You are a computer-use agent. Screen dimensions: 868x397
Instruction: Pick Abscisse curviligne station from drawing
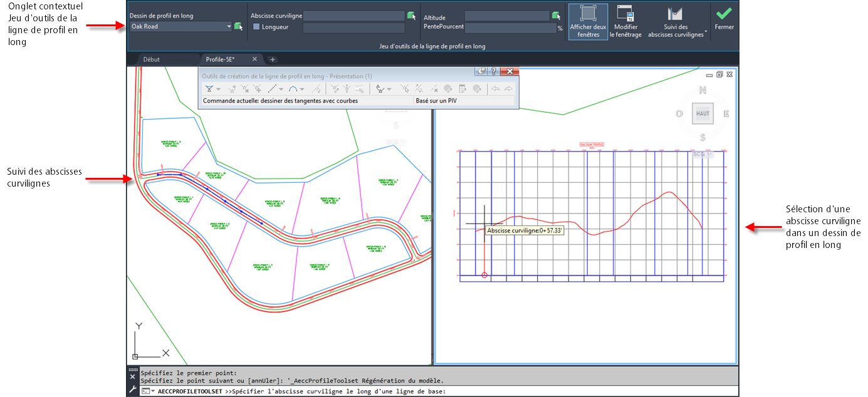coord(411,16)
